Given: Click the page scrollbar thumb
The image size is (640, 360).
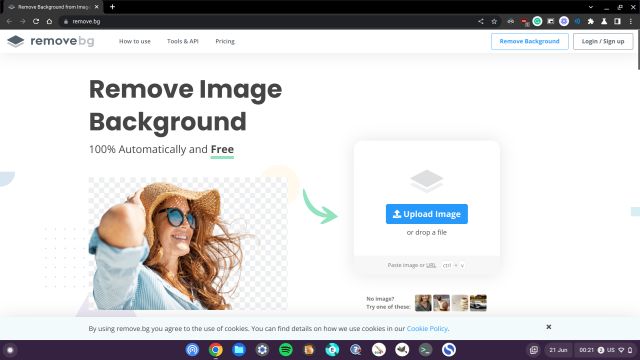Looking at the screenshot, I should (x=638, y=49).
